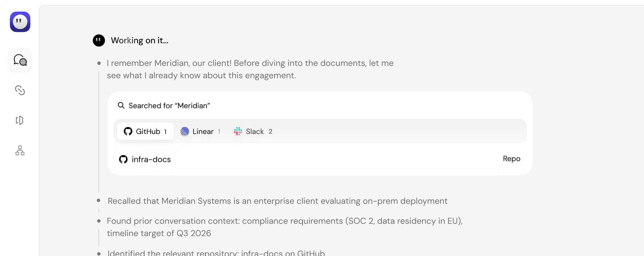Click the Identified the relevant repository step
Screen dimensions: 644x256
pos(216,253)
